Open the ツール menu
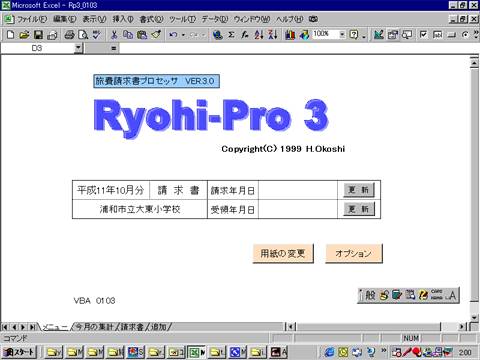 click(182, 19)
